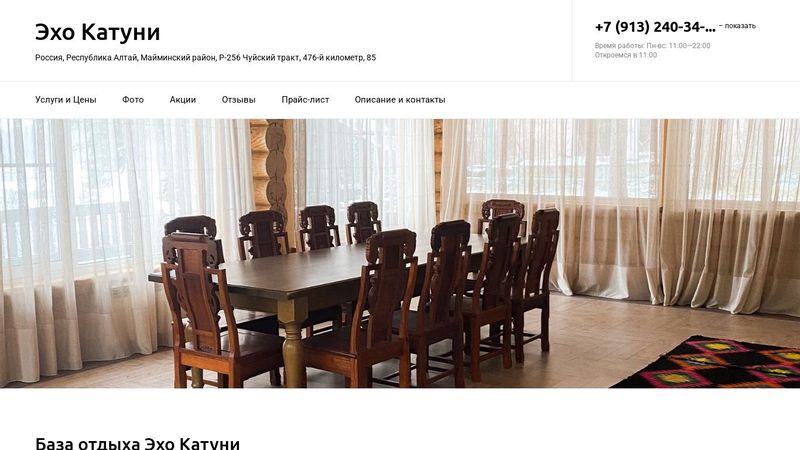Click the База отдыха Эхо Катуни heading

click(137, 443)
